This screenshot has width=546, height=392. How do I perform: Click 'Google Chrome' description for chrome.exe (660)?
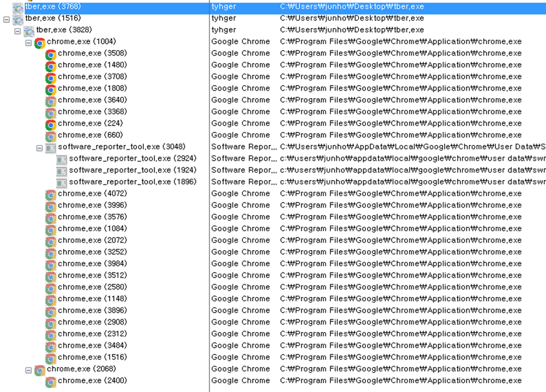241,135
